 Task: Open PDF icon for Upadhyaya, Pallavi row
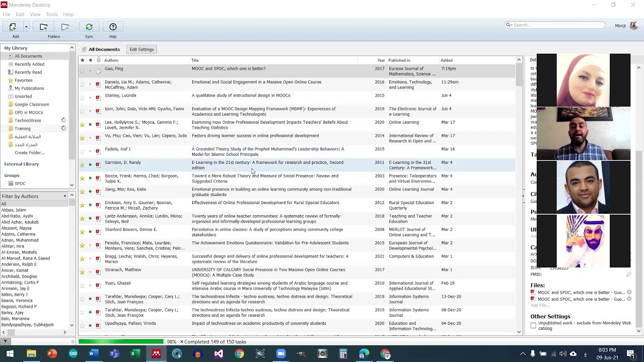pos(98,326)
